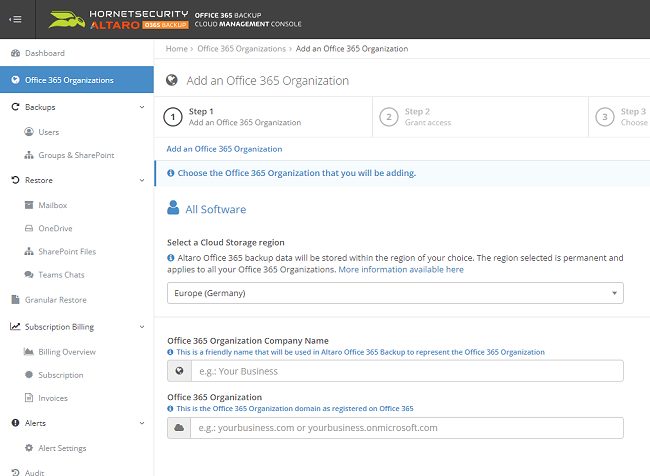Select the Step 2 Grant access tab

tap(480, 117)
